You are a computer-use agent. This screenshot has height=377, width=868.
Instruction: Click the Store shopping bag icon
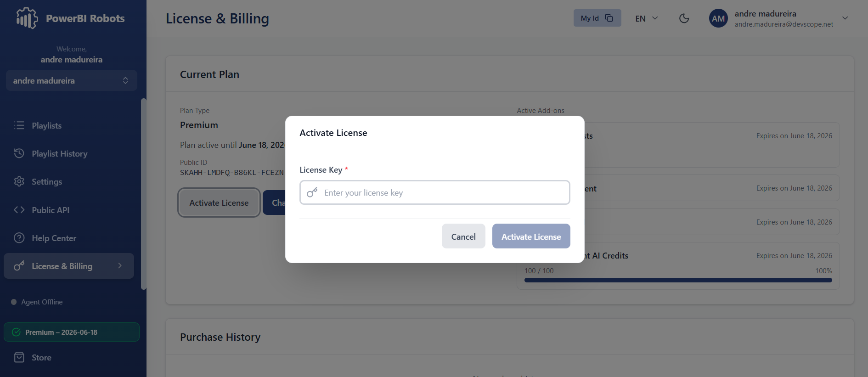[19, 357]
